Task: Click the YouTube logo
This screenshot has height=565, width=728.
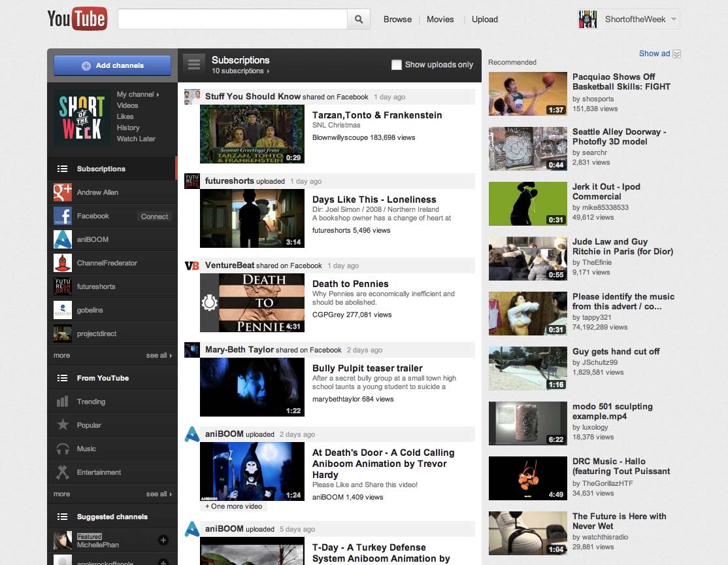Action: coord(77,19)
